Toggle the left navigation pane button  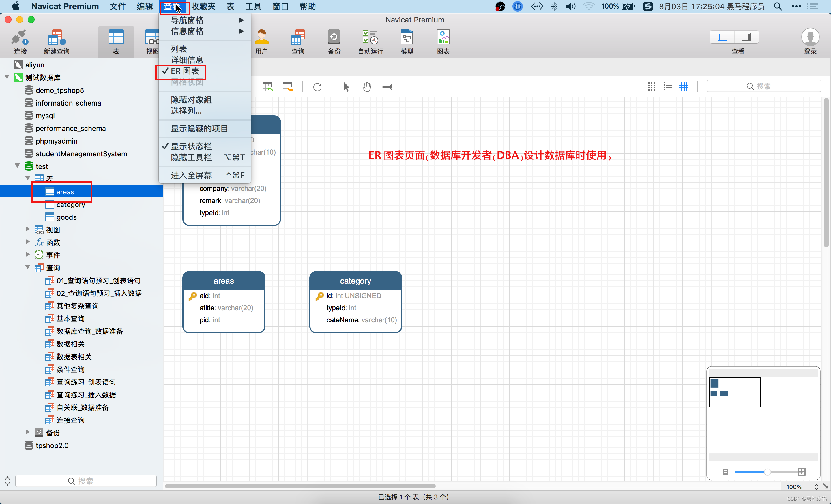pos(723,37)
